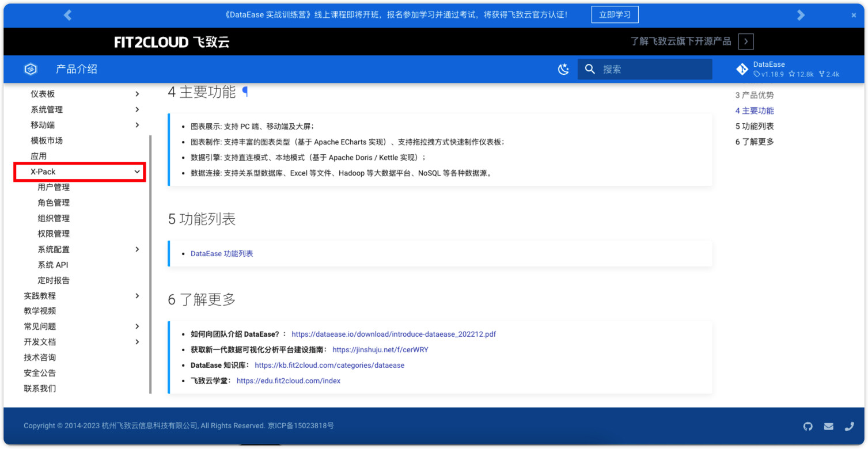Image resolution: width=868 pixels, height=449 pixels.
Task: Jump to 4 主要功能 in table of contents
Action: 755,111
